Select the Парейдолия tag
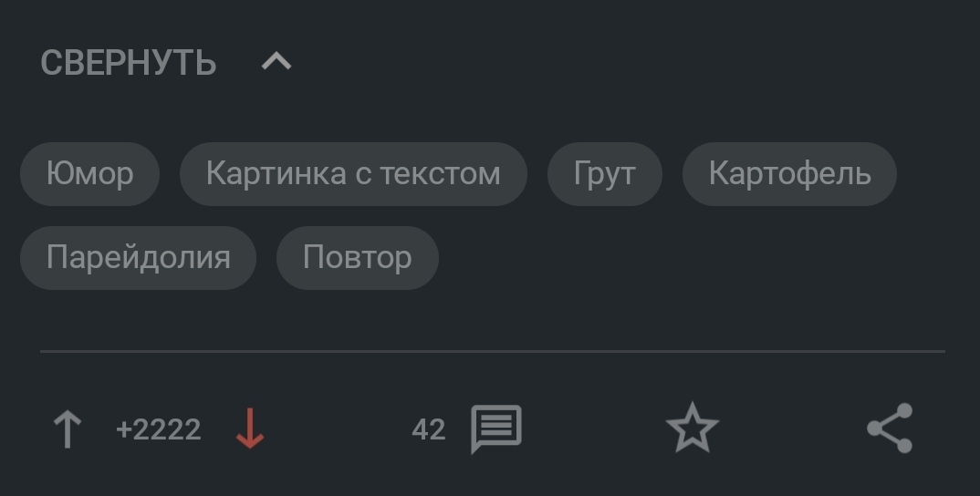This screenshot has height=496, width=980. (x=138, y=257)
